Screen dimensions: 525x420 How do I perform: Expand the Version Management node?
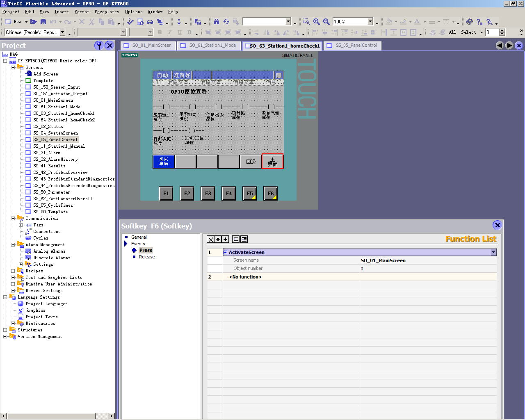click(5, 336)
